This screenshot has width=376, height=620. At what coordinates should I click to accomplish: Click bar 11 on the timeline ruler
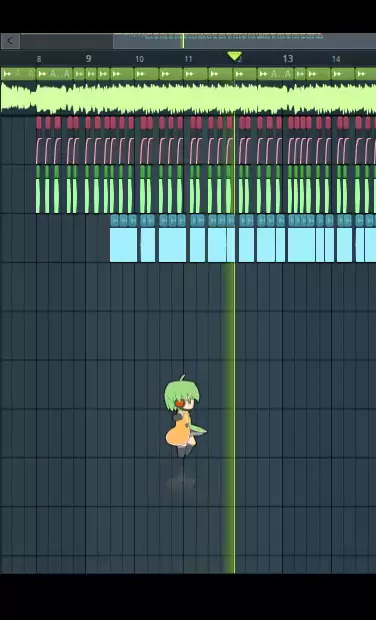[x=188, y=59]
